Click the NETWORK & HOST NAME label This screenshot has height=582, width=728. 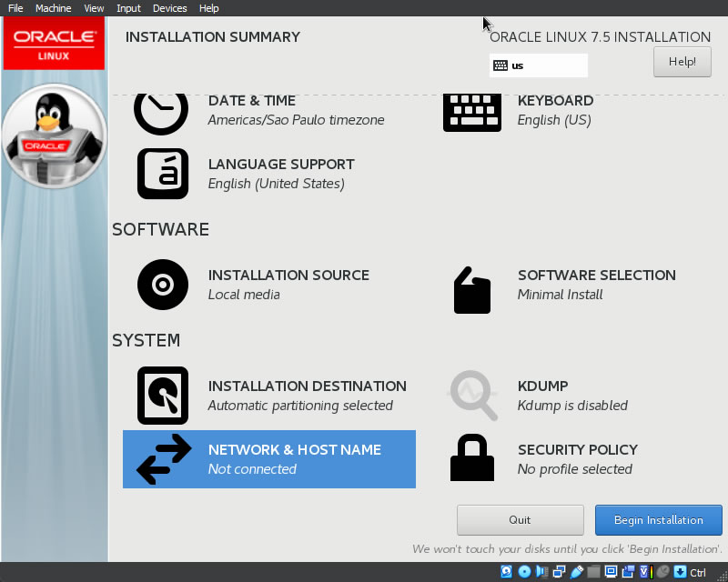(x=295, y=450)
